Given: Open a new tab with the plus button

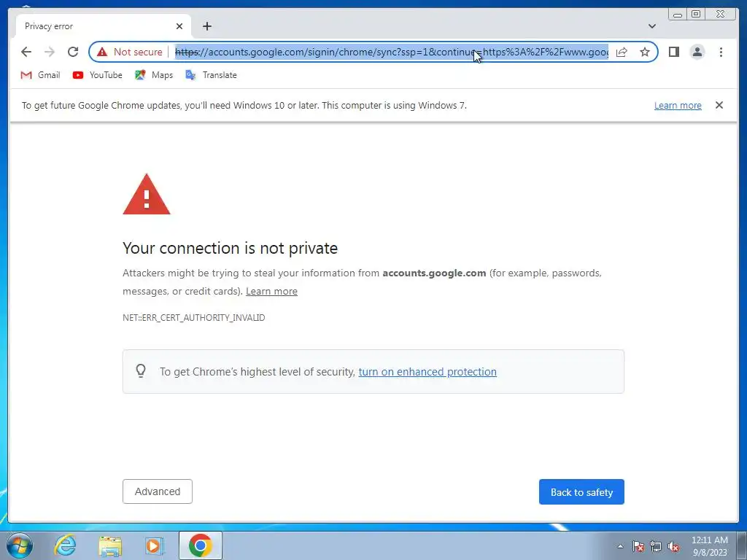Looking at the screenshot, I should pos(206,26).
